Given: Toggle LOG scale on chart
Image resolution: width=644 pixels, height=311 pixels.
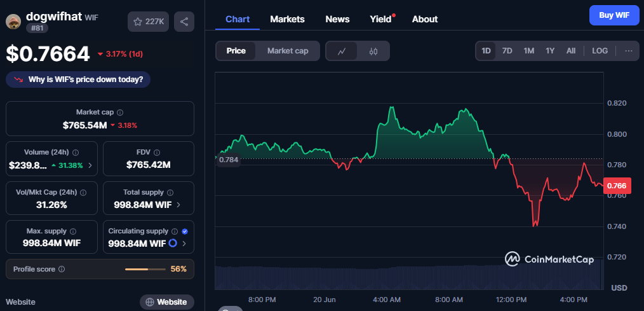Looking at the screenshot, I should point(600,51).
